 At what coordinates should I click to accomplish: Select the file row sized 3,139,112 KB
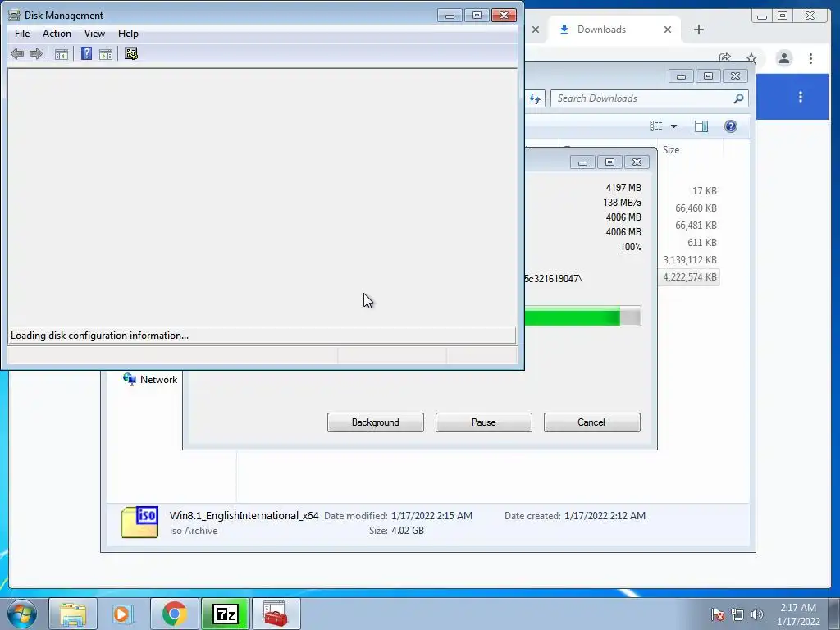tap(689, 260)
